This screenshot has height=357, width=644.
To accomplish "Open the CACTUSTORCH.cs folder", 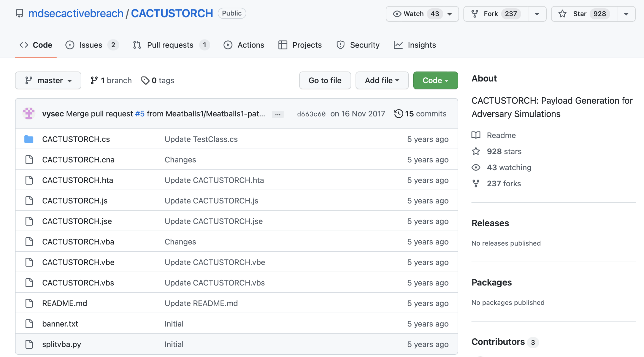I will pos(76,139).
